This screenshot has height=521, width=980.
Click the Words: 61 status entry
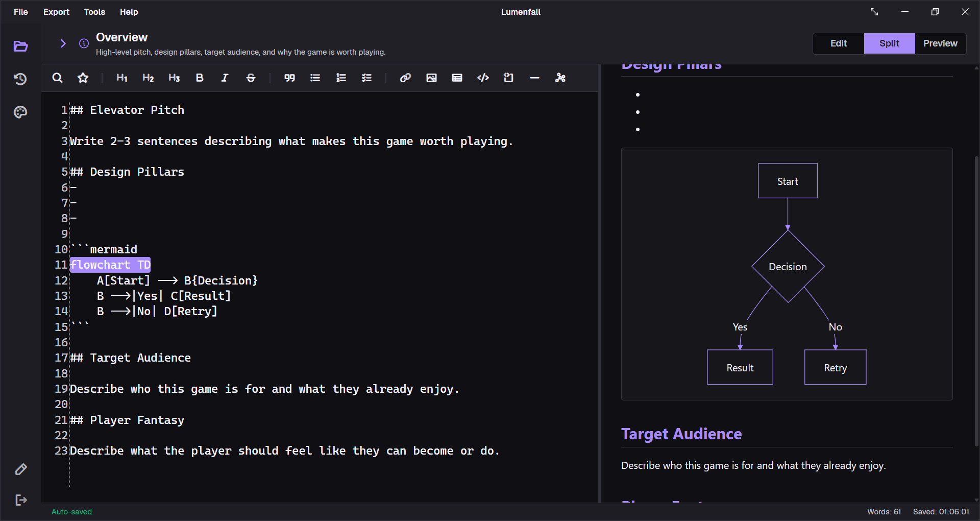coord(884,512)
